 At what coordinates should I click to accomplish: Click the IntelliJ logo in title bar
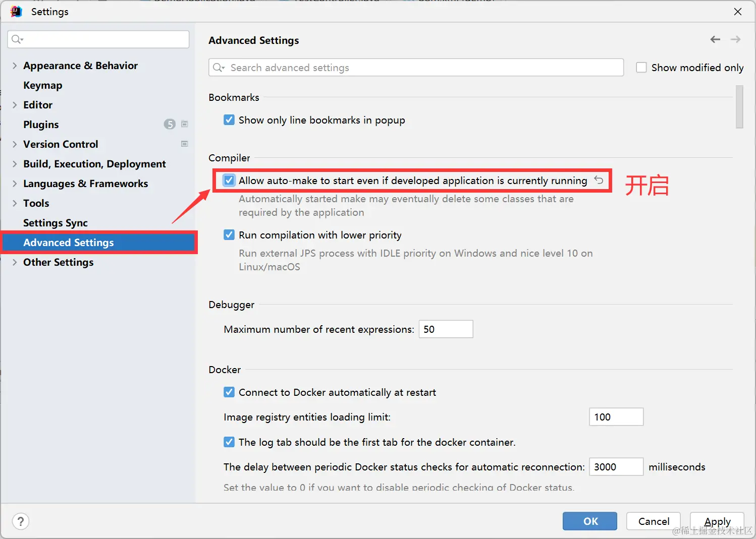click(x=16, y=11)
